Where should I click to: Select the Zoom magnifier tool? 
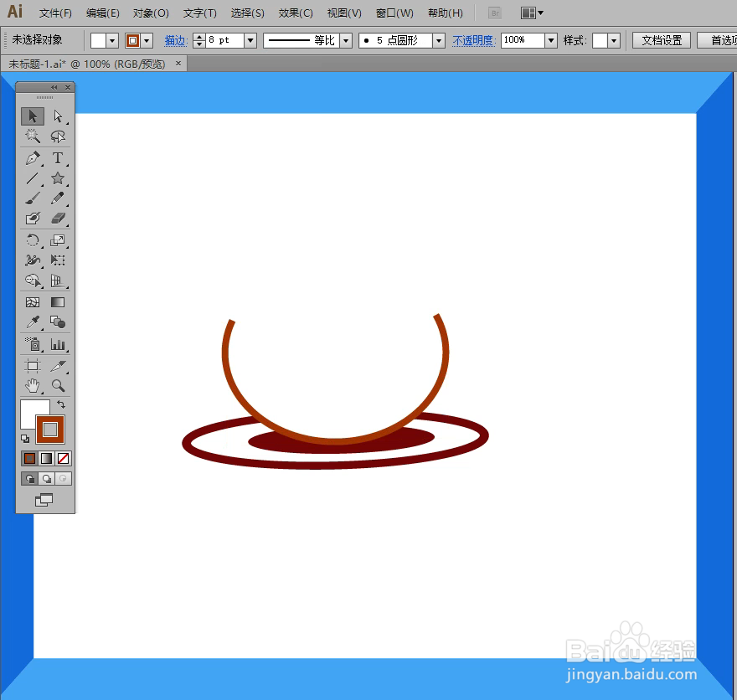point(58,386)
